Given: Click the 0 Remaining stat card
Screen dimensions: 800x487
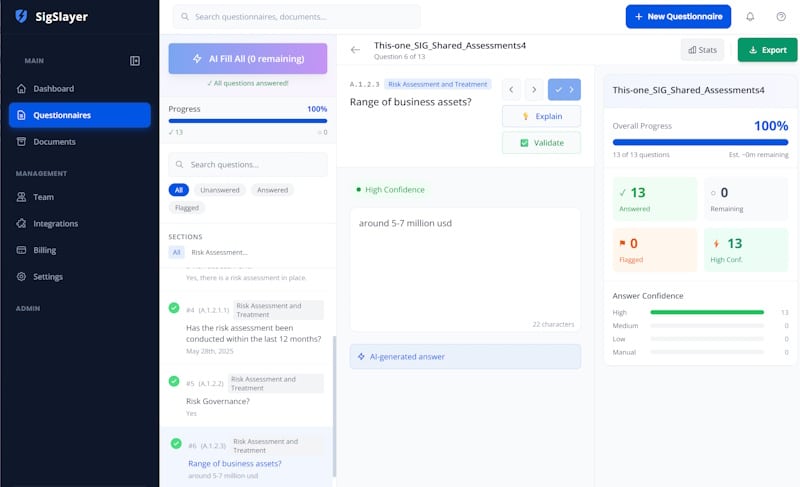Looking at the screenshot, I should click(x=746, y=199).
